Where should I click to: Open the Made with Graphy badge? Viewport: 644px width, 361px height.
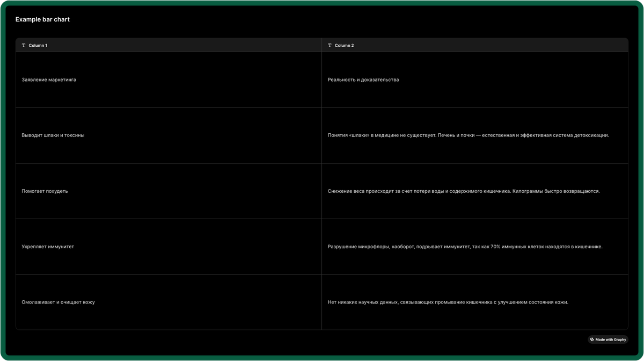[x=608, y=340]
